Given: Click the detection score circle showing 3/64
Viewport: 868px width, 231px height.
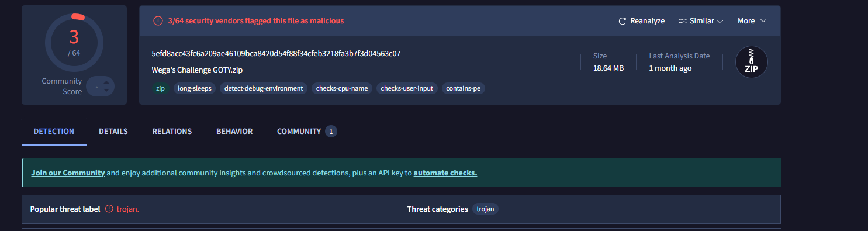Looking at the screenshot, I should coord(74,43).
